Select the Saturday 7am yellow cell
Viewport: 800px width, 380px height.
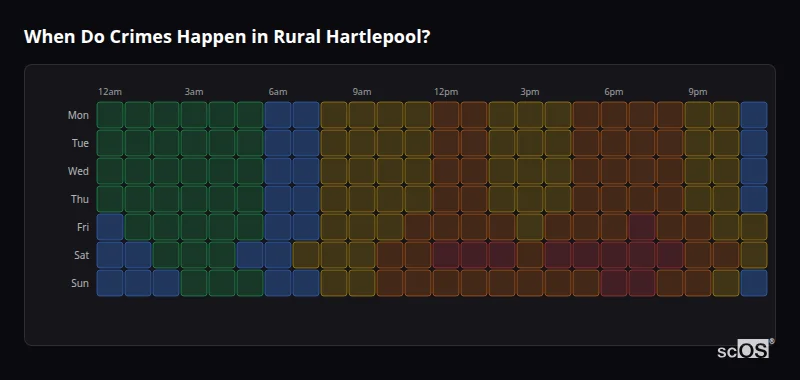[306, 255]
